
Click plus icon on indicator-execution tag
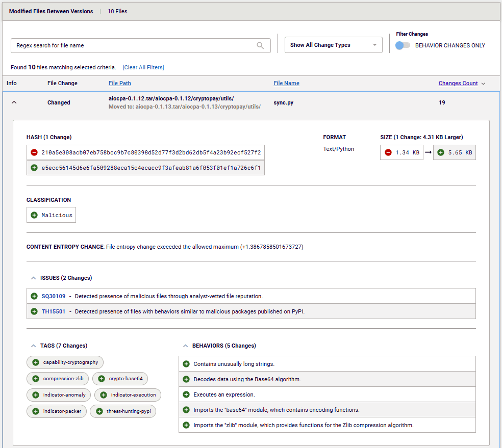(104, 395)
